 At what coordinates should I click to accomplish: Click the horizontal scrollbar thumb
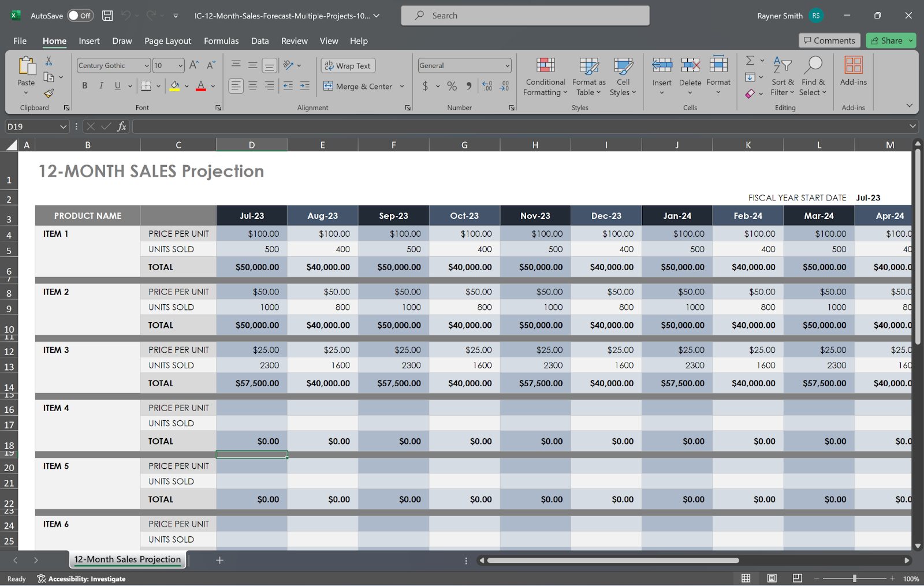click(x=613, y=560)
